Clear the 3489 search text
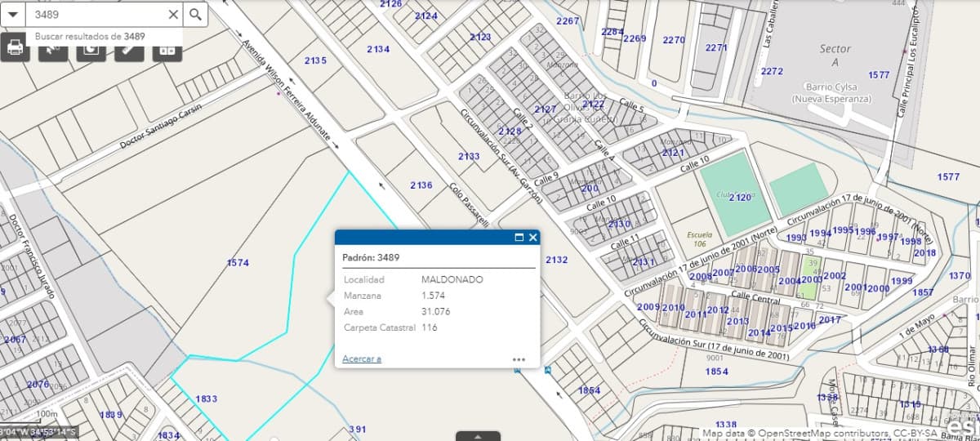The width and height of the screenshot is (980, 441). [172, 14]
